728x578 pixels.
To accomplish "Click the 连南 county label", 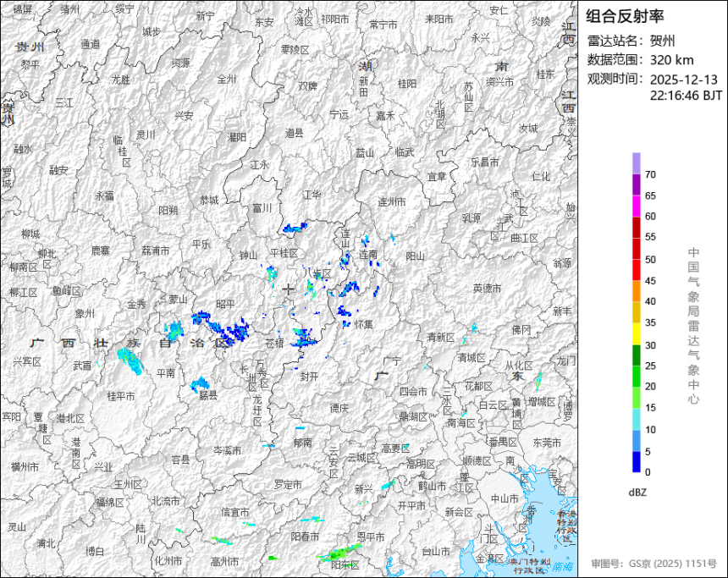I will coord(368,255).
